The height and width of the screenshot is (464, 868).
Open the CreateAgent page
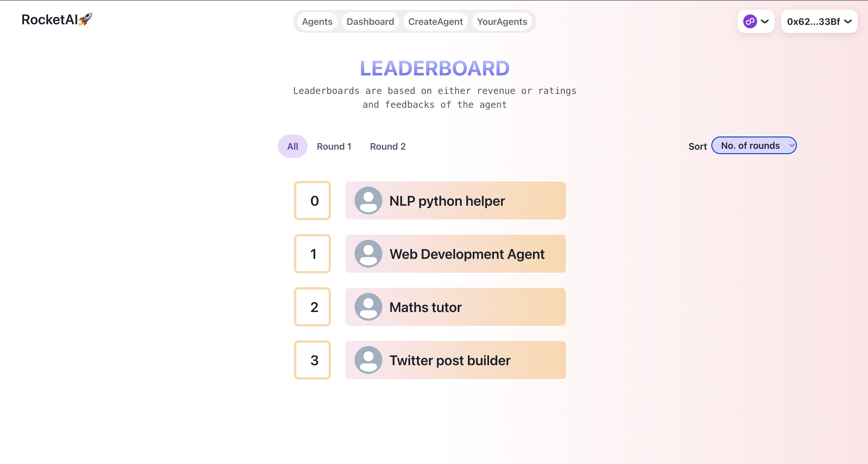pyautogui.click(x=435, y=22)
